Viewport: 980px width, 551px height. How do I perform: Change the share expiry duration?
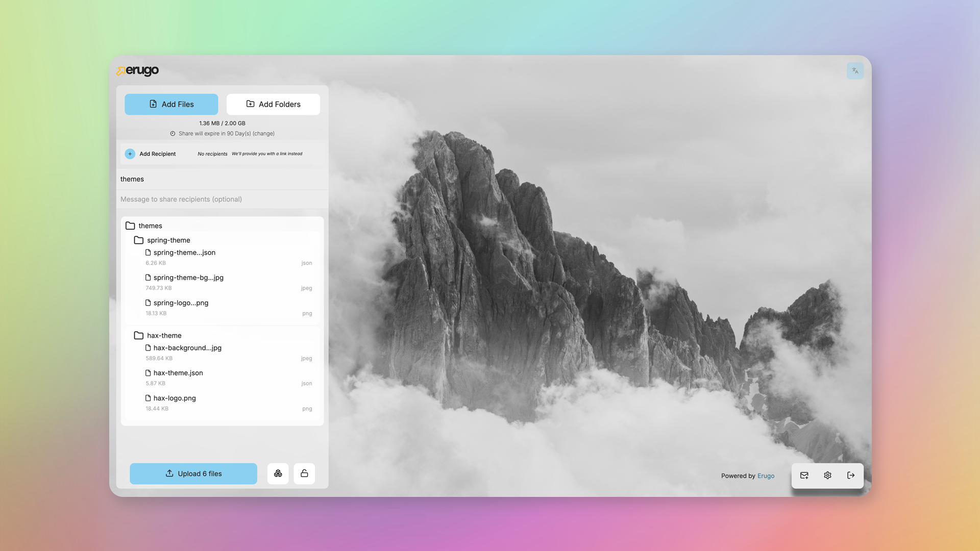click(x=263, y=134)
